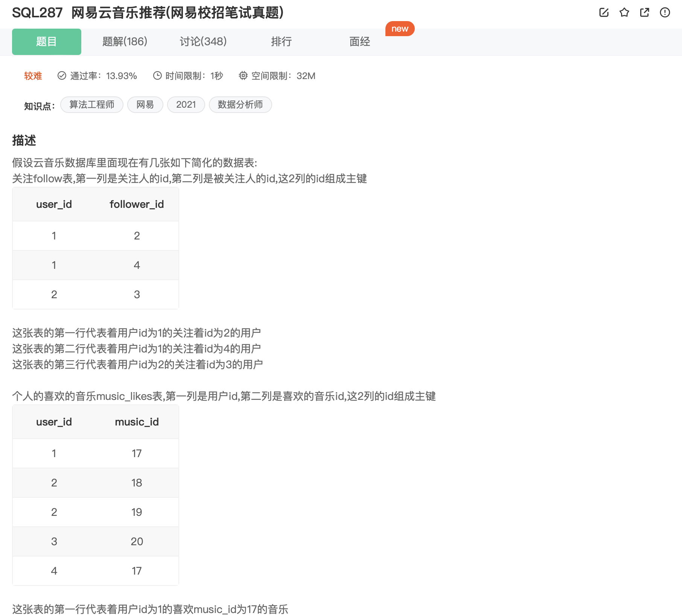Switch to the 题解(186) tab
Screen dimensions: 682x616
[125, 41]
